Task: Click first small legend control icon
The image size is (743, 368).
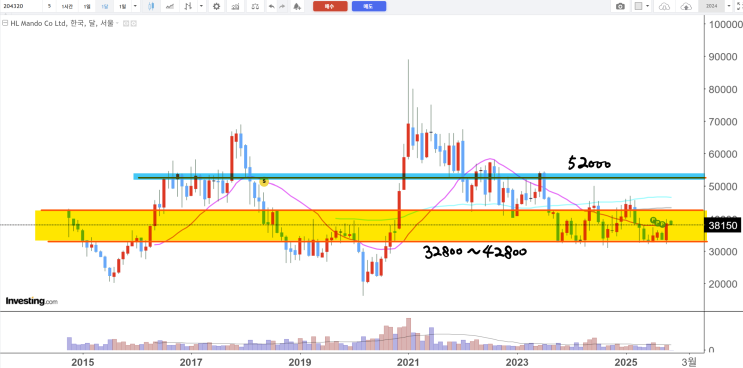Action: (x=126, y=23)
